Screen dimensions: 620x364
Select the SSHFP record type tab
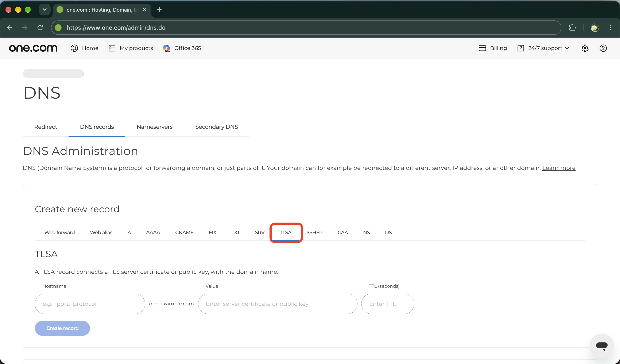314,232
